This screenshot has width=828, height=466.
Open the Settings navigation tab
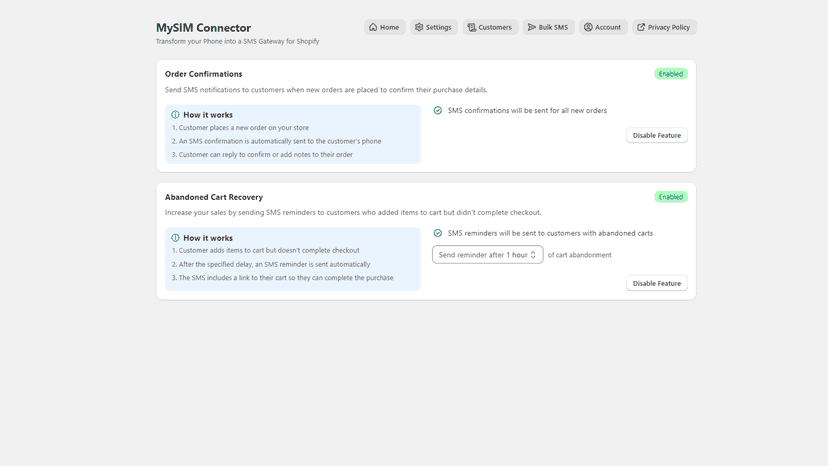[x=434, y=27]
